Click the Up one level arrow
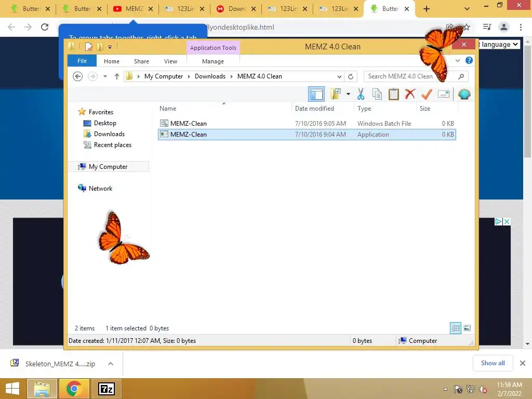532x399 pixels. tap(117, 76)
